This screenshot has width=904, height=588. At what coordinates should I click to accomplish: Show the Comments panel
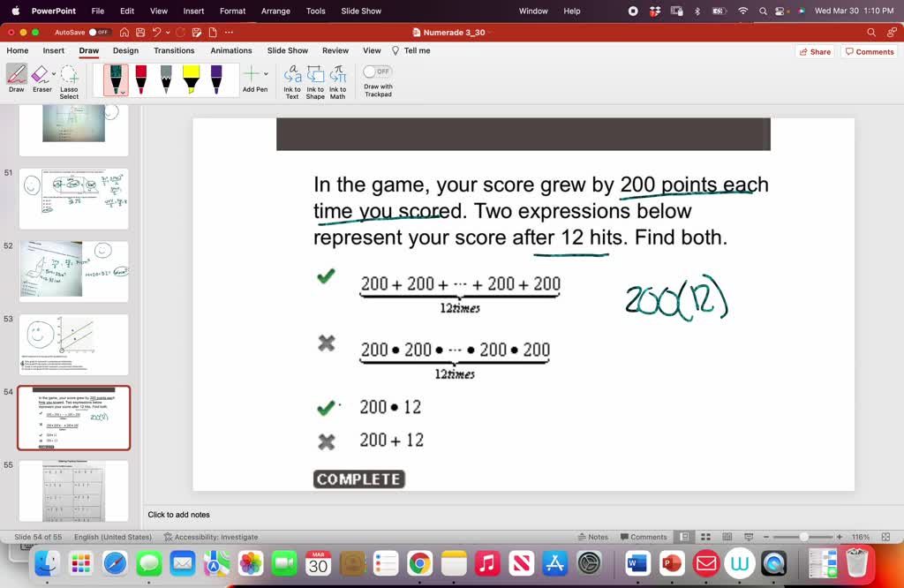869,50
